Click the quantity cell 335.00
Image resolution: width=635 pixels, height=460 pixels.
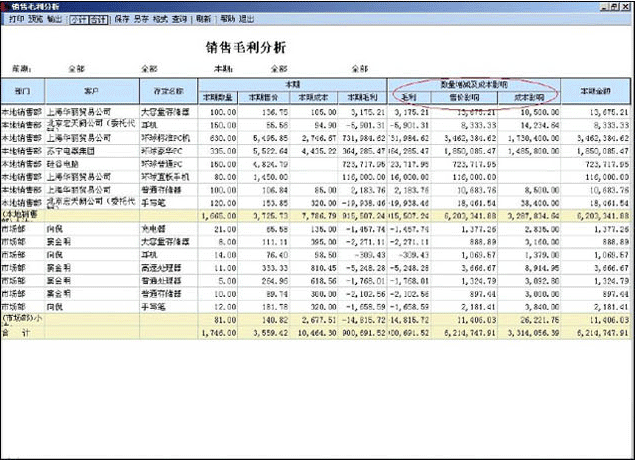[218, 151]
